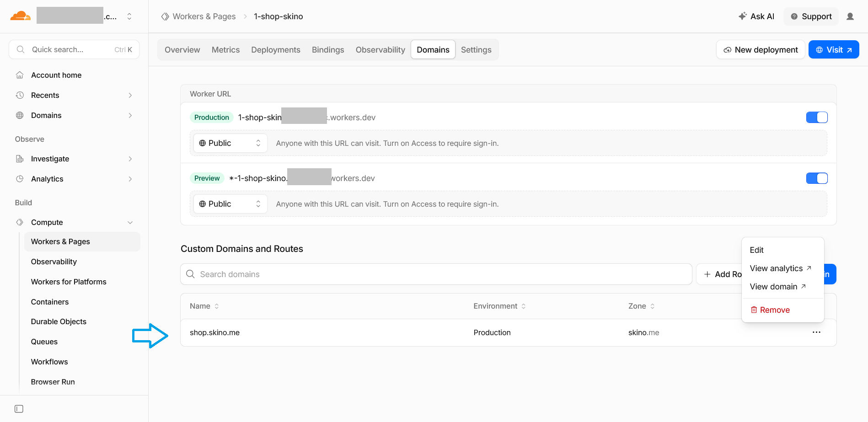Open Queues in sidebar
Image resolution: width=868 pixels, height=422 pixels.
(44, 342)
